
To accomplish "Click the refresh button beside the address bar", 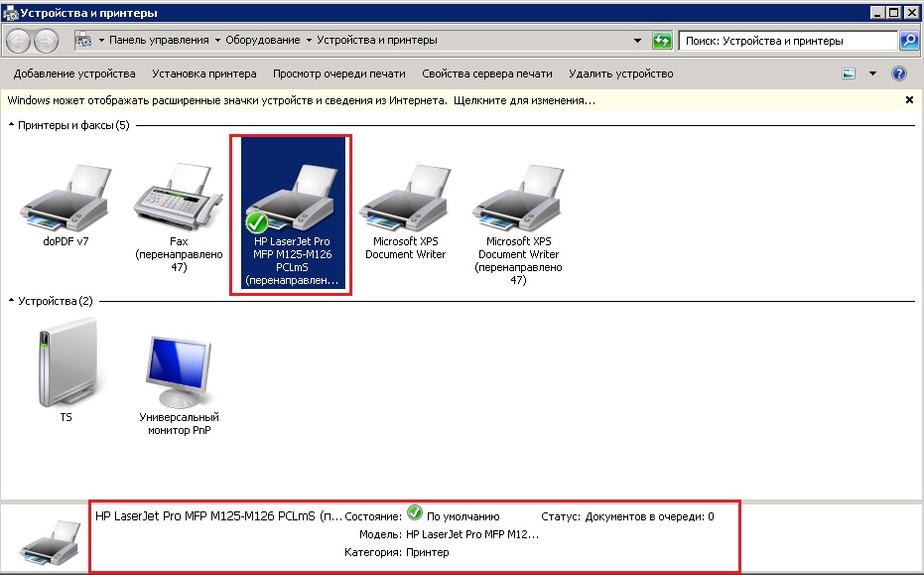I will (x=662, y=41).
